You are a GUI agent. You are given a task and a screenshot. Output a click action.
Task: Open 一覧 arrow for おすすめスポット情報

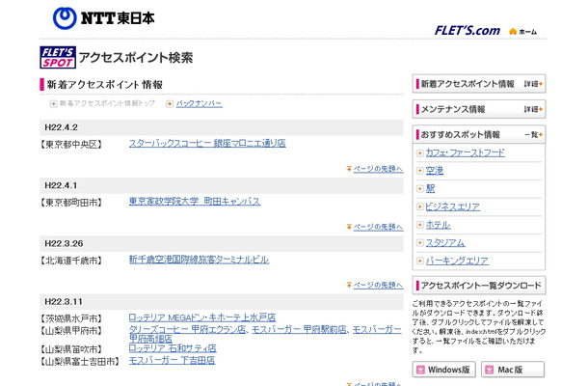pyautogui.click(x=533, y=134)
